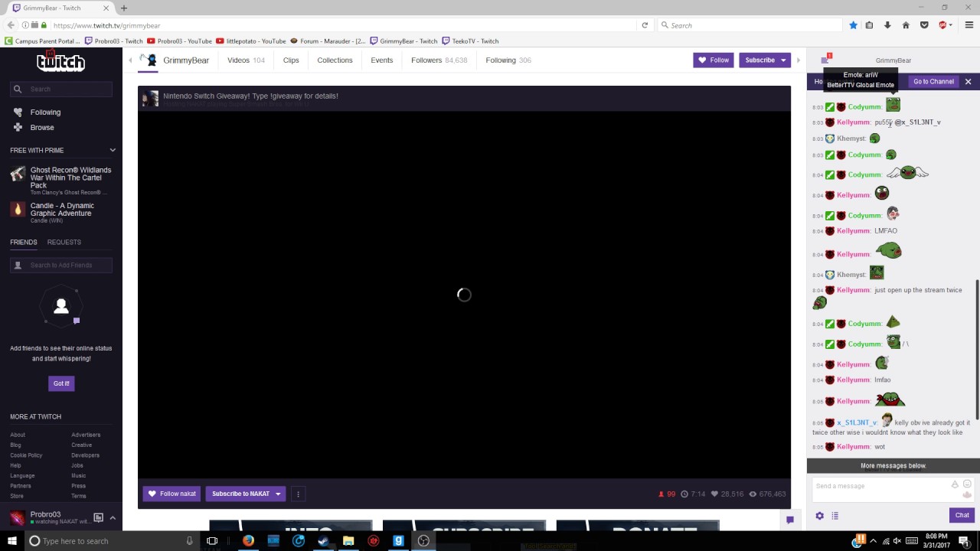Image resolution: width=980 pixels, height=551 pixels.
Task: Click the Go to Channel button
Action: pos(933,81)
